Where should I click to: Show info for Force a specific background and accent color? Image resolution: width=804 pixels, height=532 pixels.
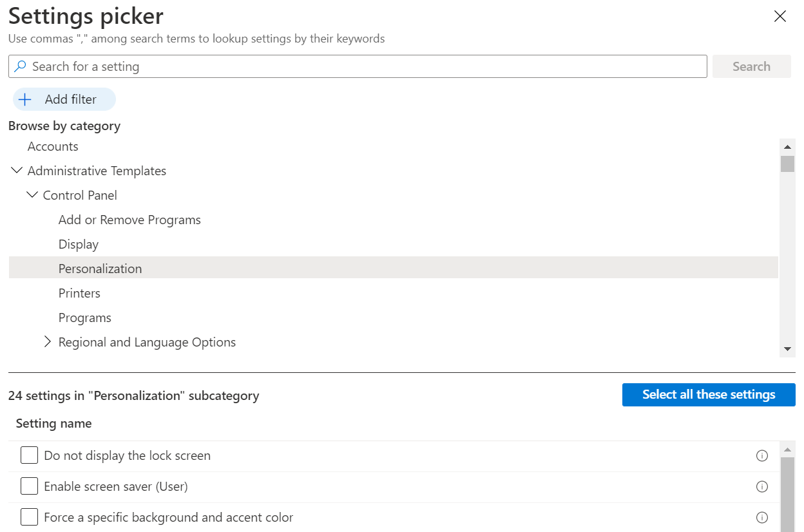pos(761,518)
